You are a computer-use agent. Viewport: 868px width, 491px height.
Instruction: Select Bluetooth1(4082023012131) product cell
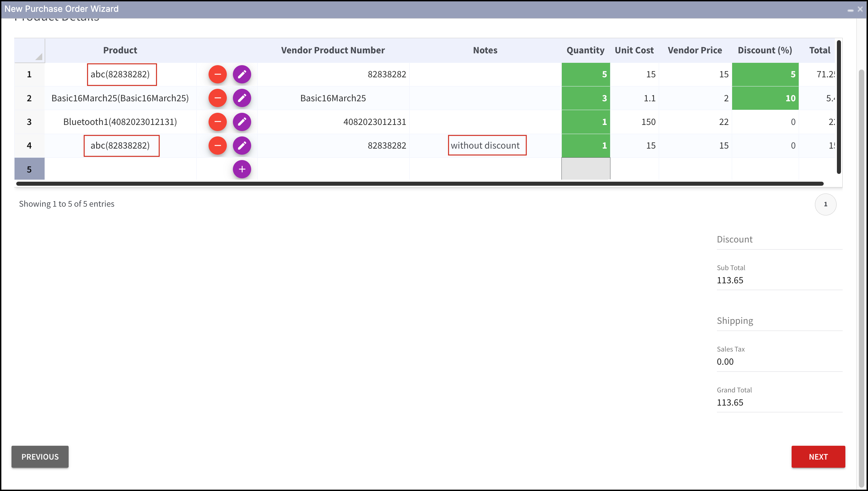(120, 122)
